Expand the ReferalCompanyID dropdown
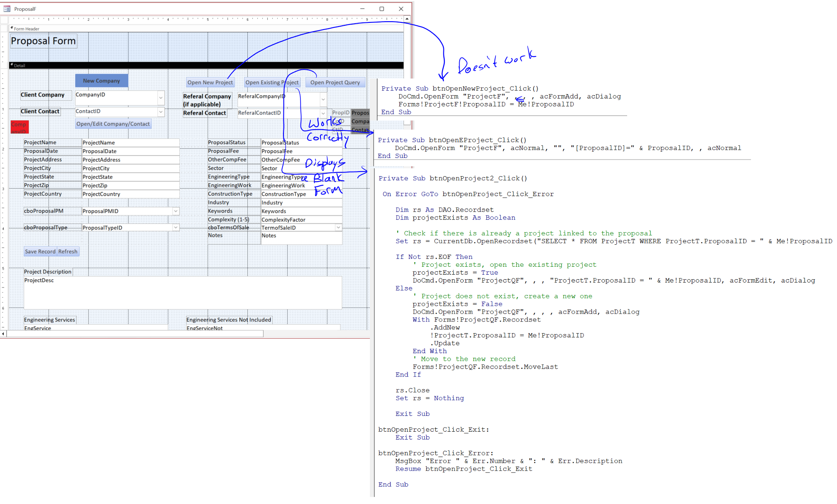The width and height of the screenshot is (837, 504). 323,99
